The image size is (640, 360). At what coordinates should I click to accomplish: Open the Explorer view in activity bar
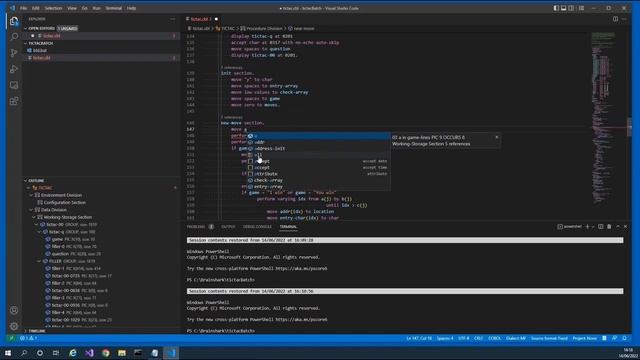(14, 21)
